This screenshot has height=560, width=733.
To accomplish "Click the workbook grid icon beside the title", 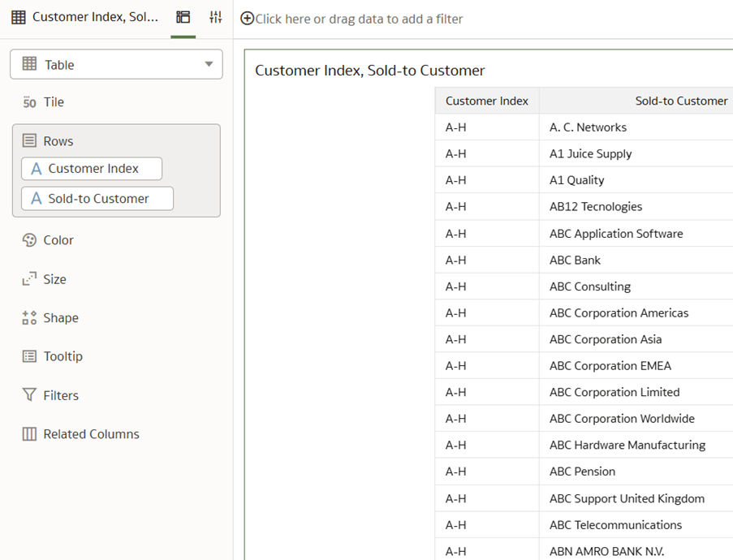I will tap(17, 17).
